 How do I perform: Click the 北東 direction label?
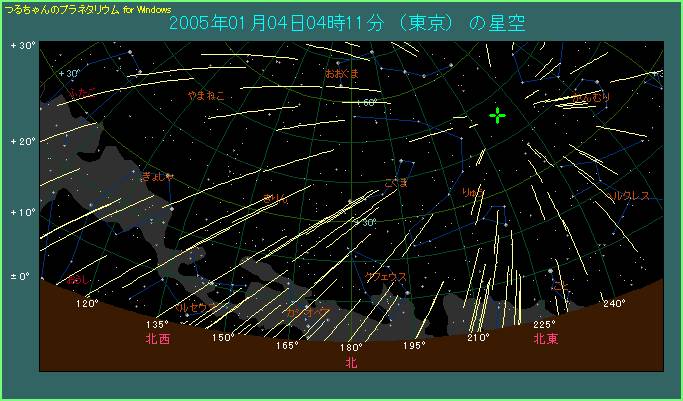544,339
